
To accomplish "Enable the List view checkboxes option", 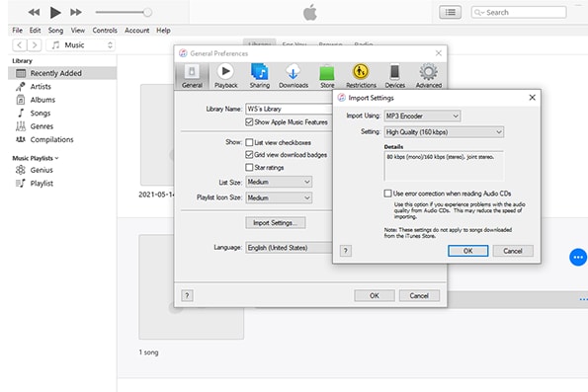I will [x=249, y=142].
